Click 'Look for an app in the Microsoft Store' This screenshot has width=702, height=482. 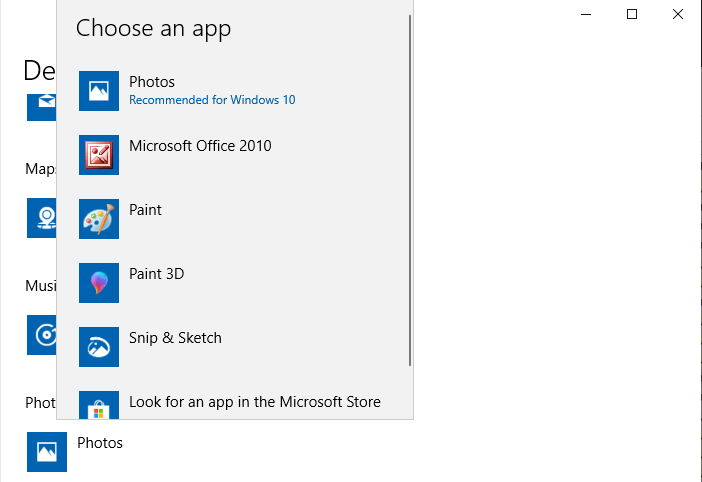[255, 402]
